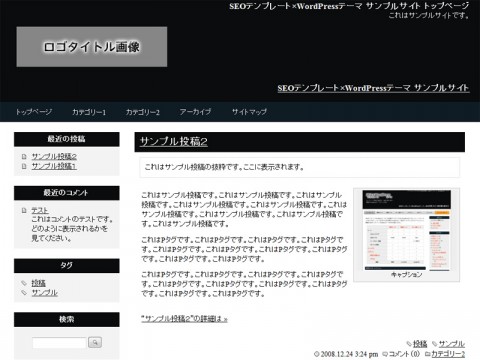Click the tag icon beside sidebar サンプル

pyautogui.click(x=24, y=293)
